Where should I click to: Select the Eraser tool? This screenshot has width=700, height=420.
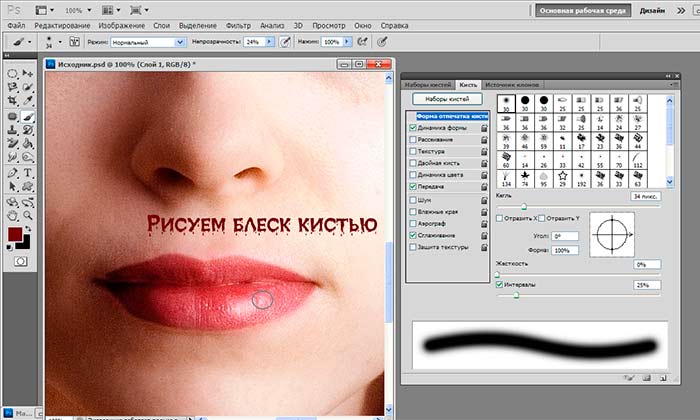tap(12, 143)
